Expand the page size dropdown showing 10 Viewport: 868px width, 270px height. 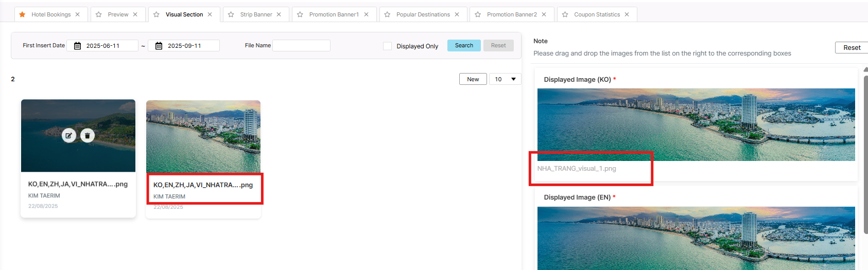click(x=505, y=79)
